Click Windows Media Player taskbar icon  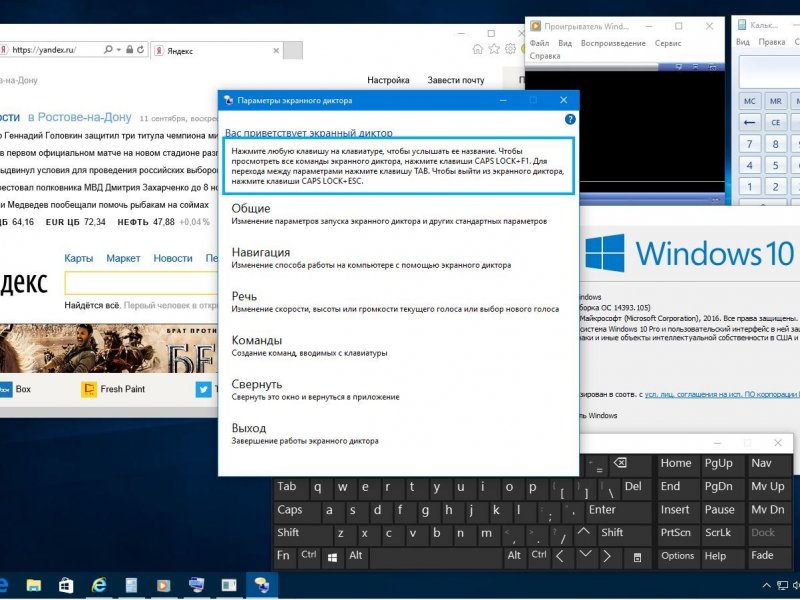[x=163, y=585]
